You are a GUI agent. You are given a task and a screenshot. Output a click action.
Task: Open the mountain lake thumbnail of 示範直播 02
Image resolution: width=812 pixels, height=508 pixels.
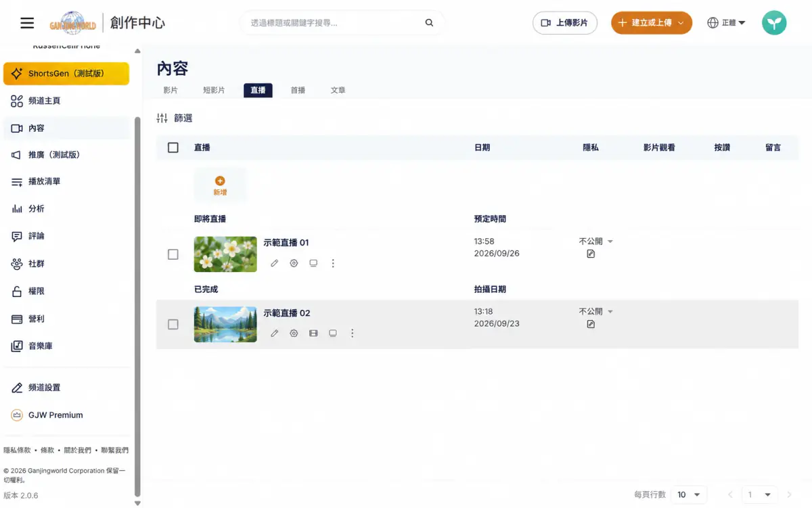coord(225,325)
